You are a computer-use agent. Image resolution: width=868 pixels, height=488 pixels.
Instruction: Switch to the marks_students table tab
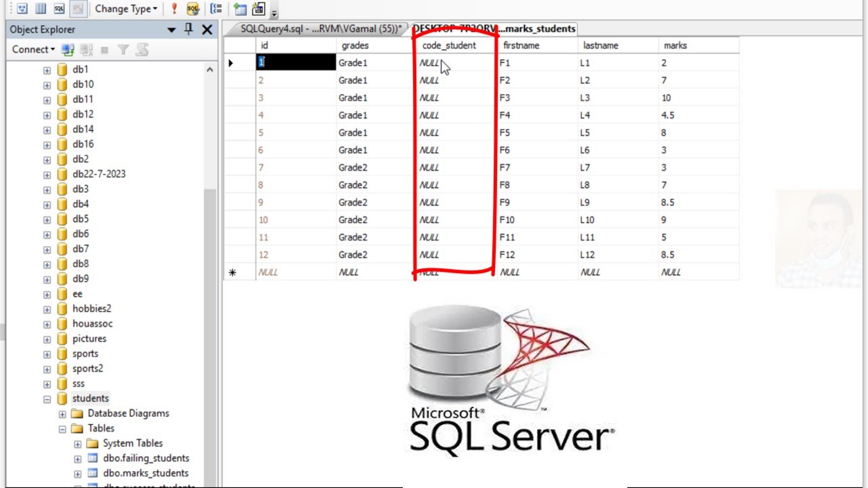click(x=494, y=28)
